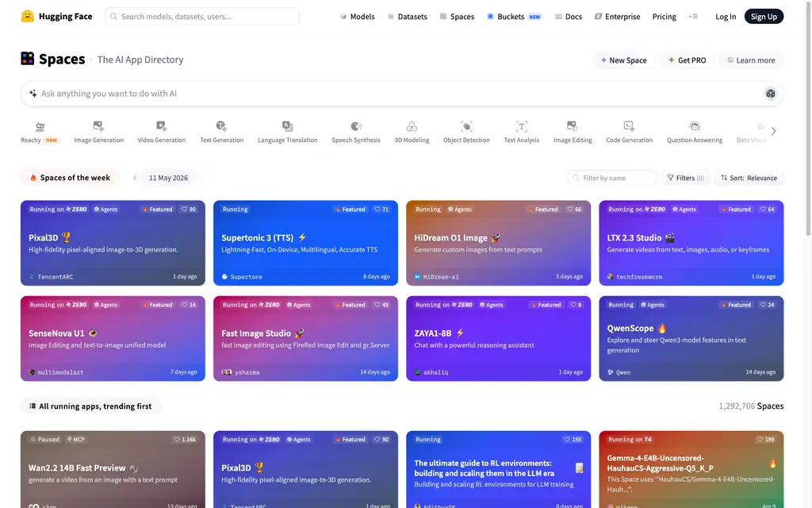Focus the Ask anything you want field
The height and width of the screenshot is (508, 812).
tap(401, 94)
